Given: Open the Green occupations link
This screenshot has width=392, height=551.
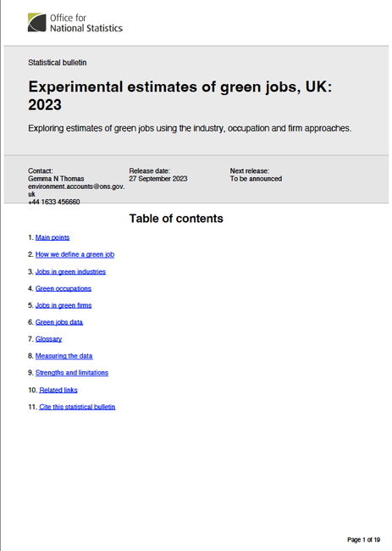Looking at the screenshot, I should coord(63,288).
